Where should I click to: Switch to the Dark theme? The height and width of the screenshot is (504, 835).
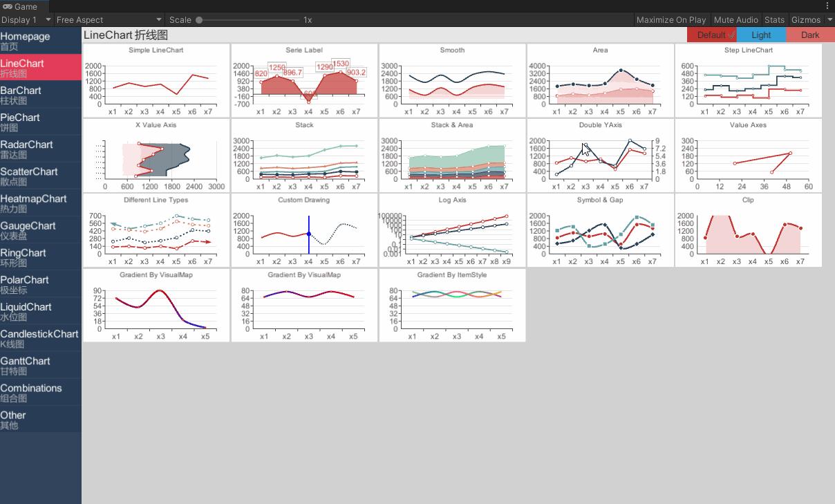point(809,35)
